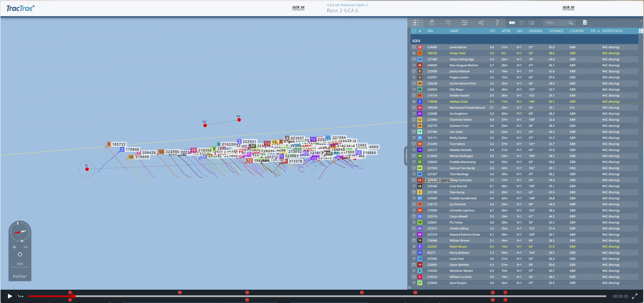This screenshot has height=303, width=644.
Task: Click the TracTrac logo link
Action: (x=20, y=8)
